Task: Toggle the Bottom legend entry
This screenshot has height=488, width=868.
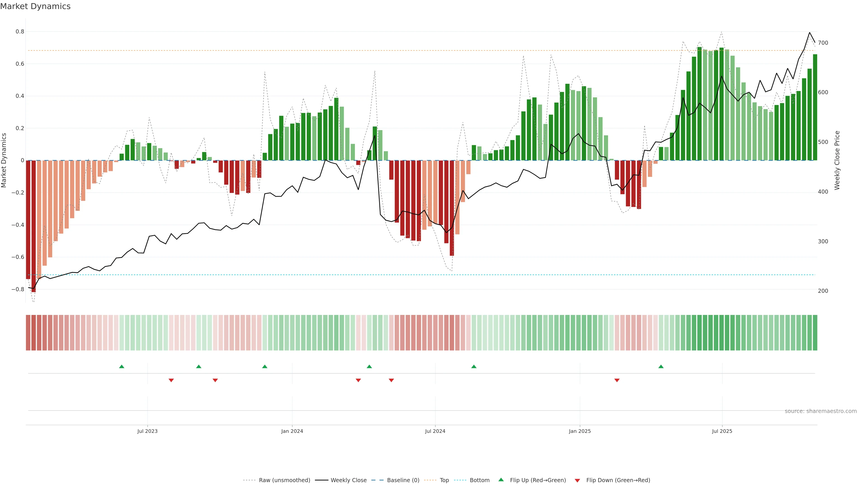Action: pos(479,480)
